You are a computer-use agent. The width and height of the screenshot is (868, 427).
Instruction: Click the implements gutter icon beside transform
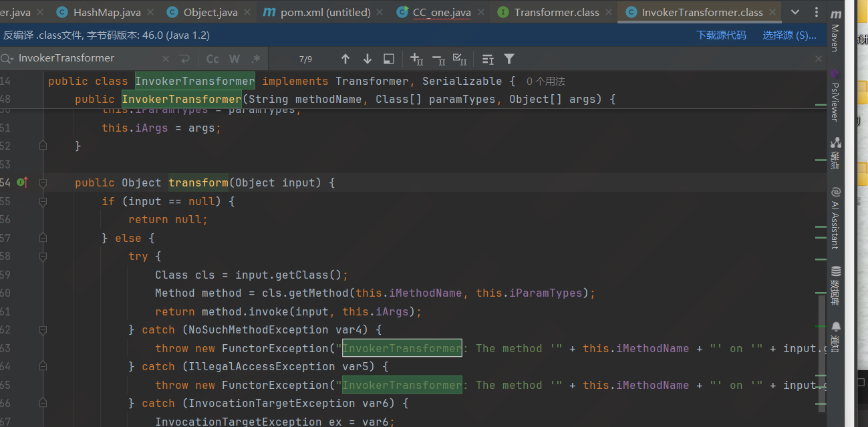point(22,182)
